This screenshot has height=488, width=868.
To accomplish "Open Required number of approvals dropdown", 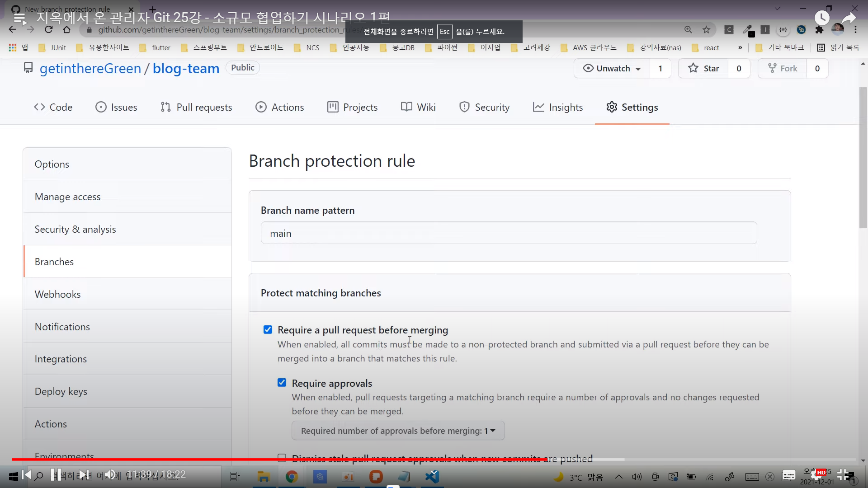I will (x=398, y=431).
